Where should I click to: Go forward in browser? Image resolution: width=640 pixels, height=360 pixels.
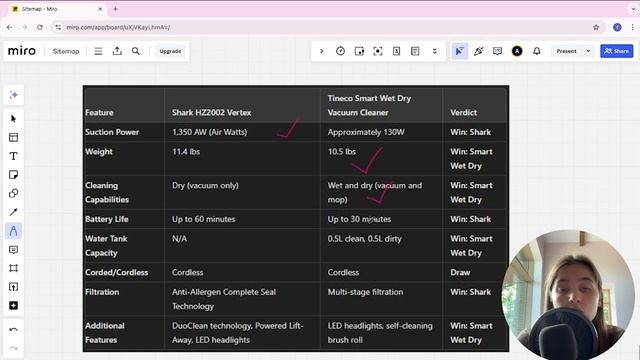[x=24, y=27]
